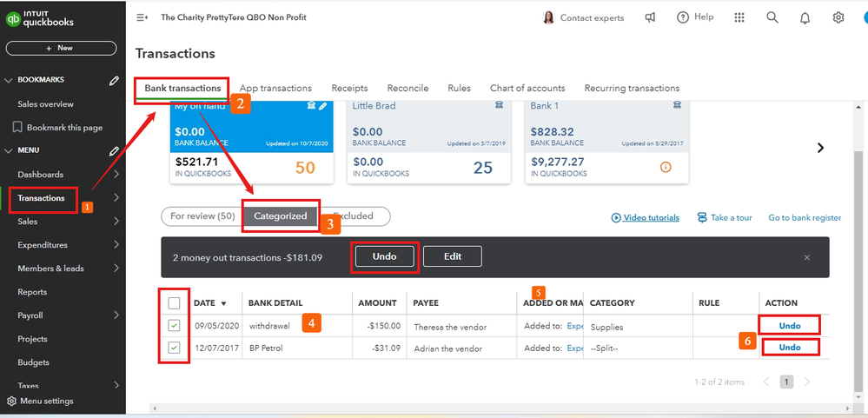Screen dimensions: 868x418
Task: Open the Video tutorials link
Action: (651, 217)
